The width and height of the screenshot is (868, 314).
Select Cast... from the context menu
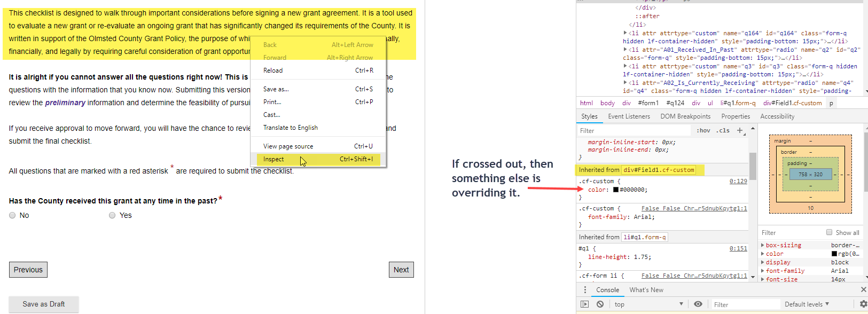click(x=318, y=115)
